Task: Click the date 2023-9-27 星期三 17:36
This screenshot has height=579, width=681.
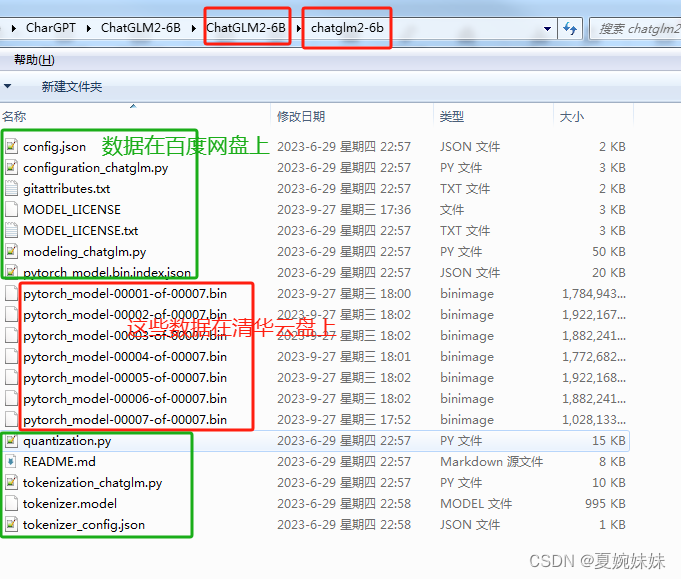Action: tap(344, 209)
